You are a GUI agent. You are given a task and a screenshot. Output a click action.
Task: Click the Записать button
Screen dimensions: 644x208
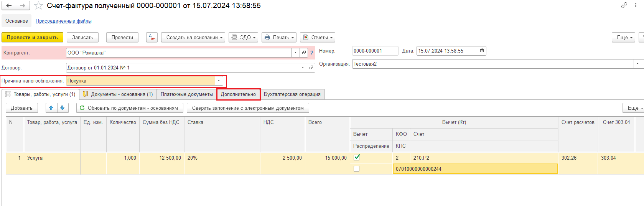coord(82,37)
